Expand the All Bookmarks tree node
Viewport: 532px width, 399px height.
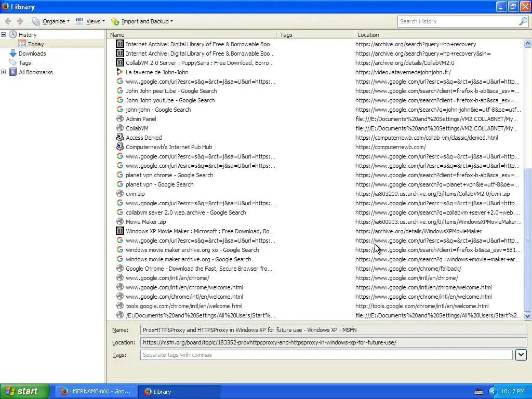(x=4, y=72)
